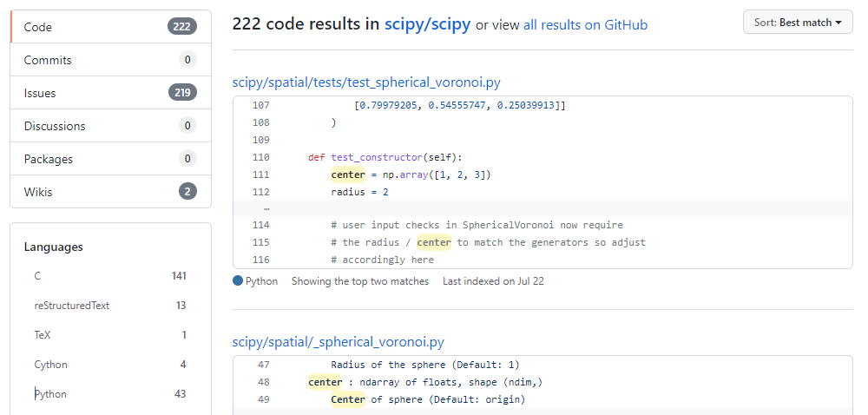Click highlighted 'center' on line 115
This screenshot has height=415, width=868.
434,242
